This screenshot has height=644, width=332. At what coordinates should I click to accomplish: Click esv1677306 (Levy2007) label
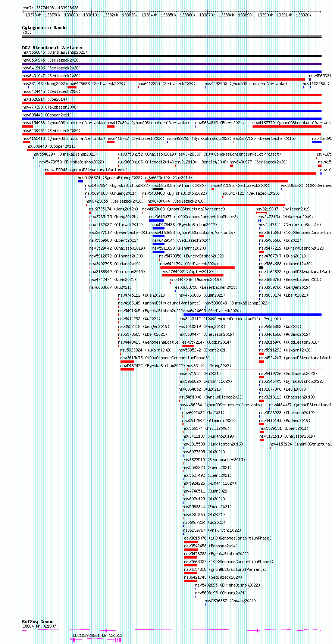(x=282, y=389)
